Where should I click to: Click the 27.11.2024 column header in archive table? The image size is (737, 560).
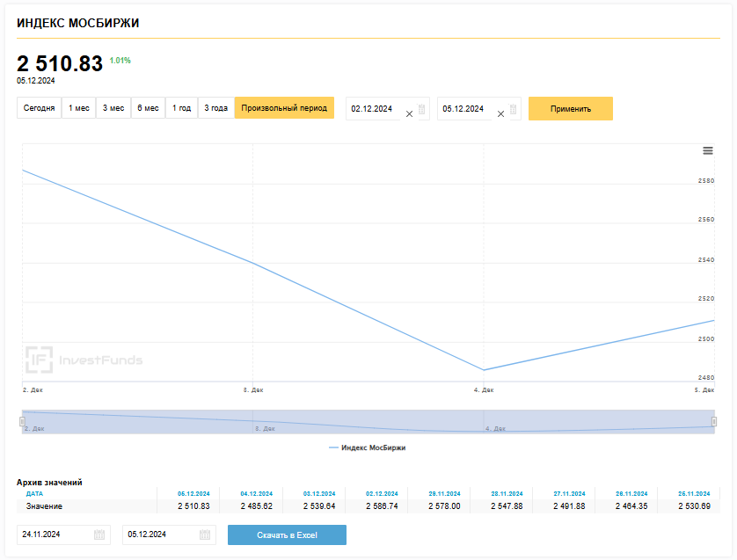569,494
